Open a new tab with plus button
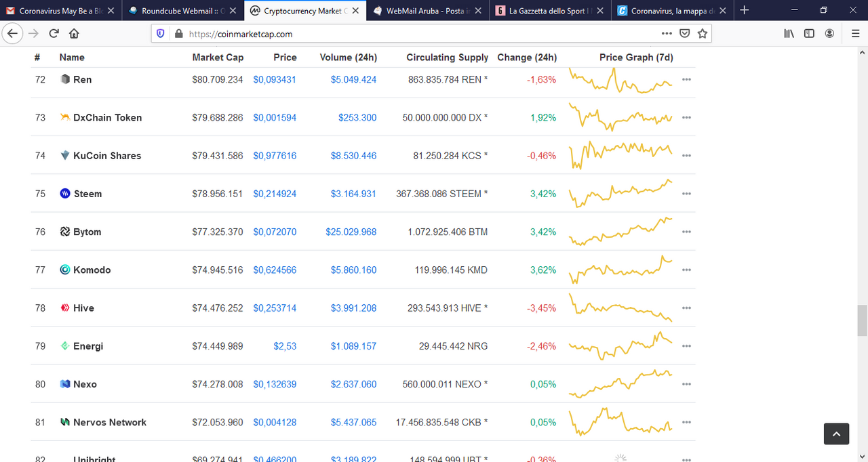This screenshot has width=868, height=462. 745,10
